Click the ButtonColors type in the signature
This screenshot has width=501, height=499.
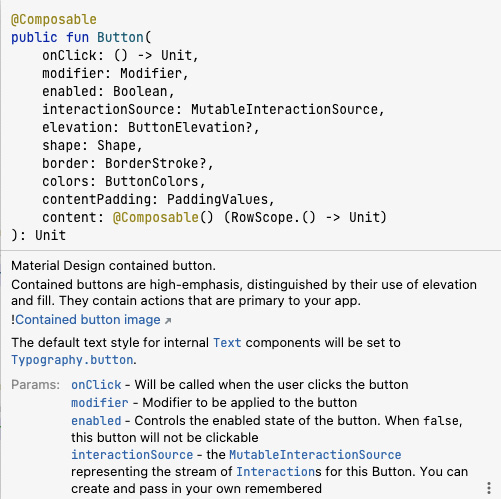pos(152,181)
